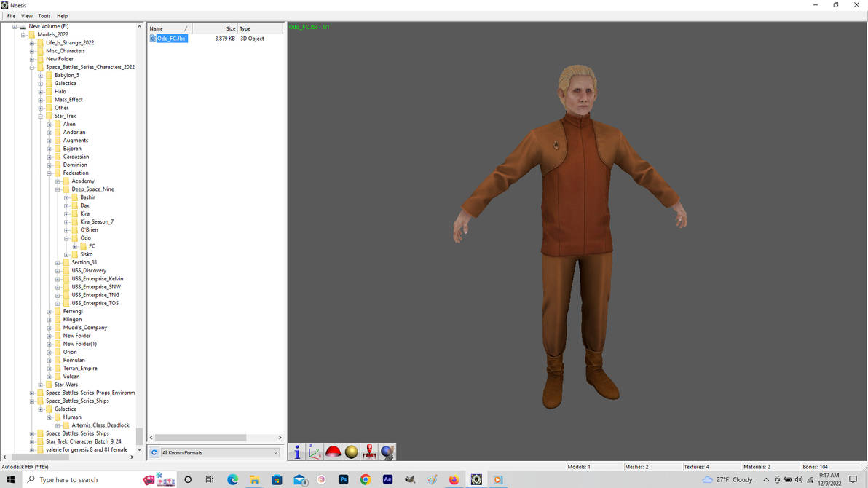868x488 pixels.
Task: Open the volume control in system tray
Action: point(798,480)
